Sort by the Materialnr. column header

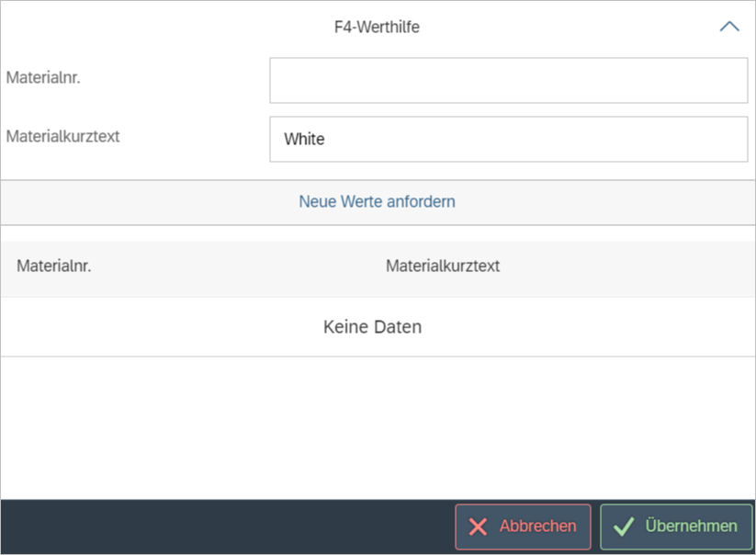coord(54,266)
